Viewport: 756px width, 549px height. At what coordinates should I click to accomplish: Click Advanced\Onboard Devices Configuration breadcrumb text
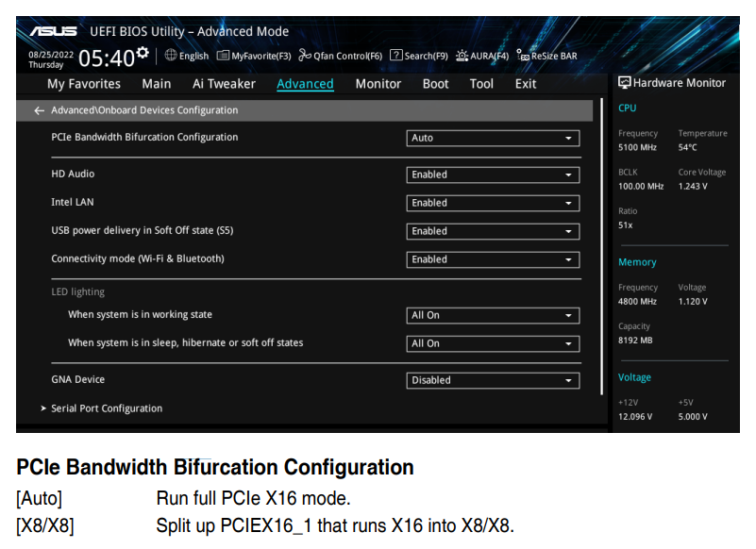coord(144,110)
